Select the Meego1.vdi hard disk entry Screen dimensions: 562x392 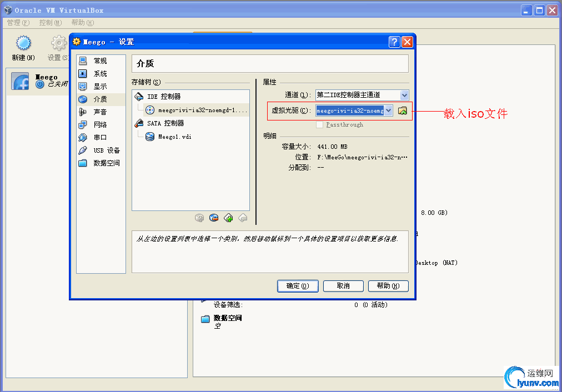[174, 137]
